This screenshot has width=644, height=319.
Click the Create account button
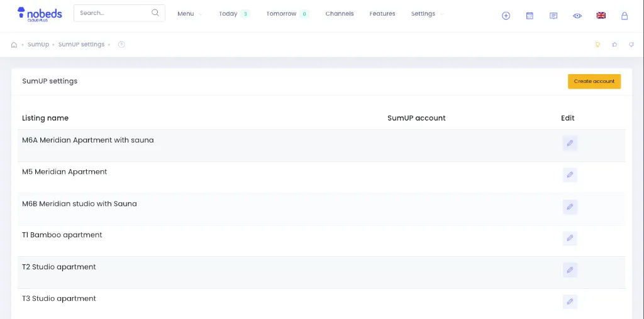[594, 81]
